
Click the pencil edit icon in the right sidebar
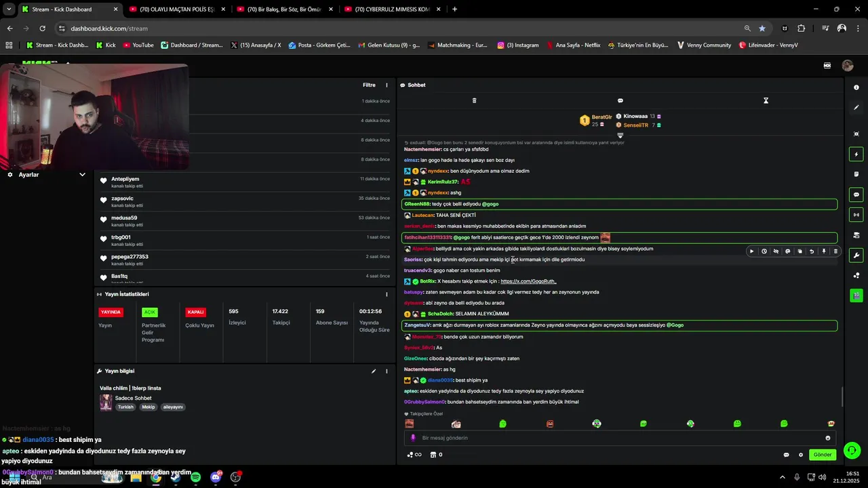click(856, 108)
